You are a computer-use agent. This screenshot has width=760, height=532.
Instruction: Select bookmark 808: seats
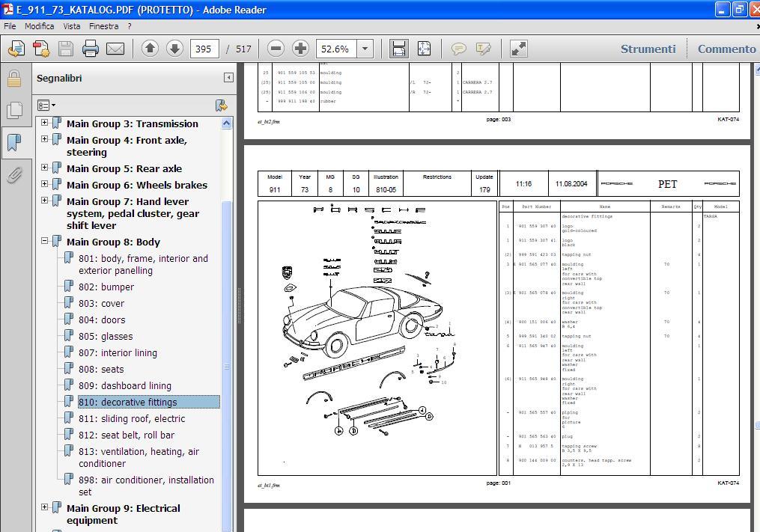[x=101, y=369]
